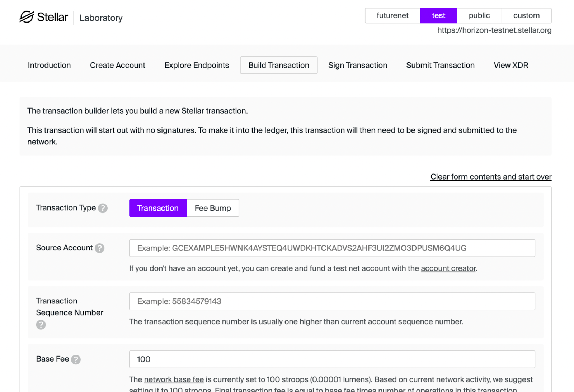Image resolution: width=574 pixels, height=392 pixels.
Task: Choose the custom network option
Action: tap(526, 15)
